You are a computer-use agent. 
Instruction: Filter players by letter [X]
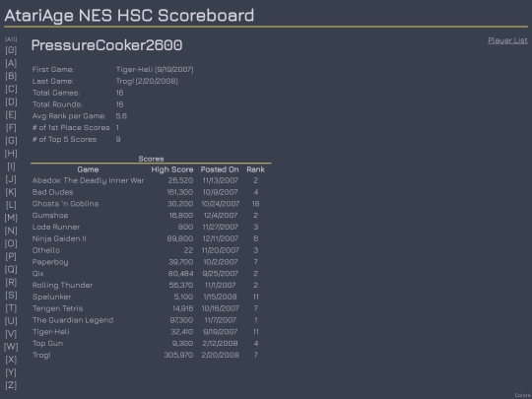point(11,360)
